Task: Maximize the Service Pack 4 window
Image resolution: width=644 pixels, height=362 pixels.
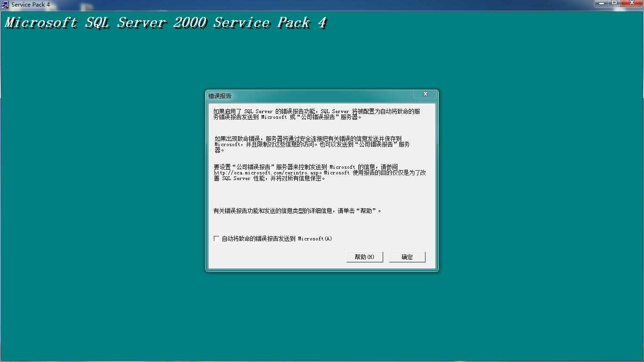Action: [x=614, y=3]
